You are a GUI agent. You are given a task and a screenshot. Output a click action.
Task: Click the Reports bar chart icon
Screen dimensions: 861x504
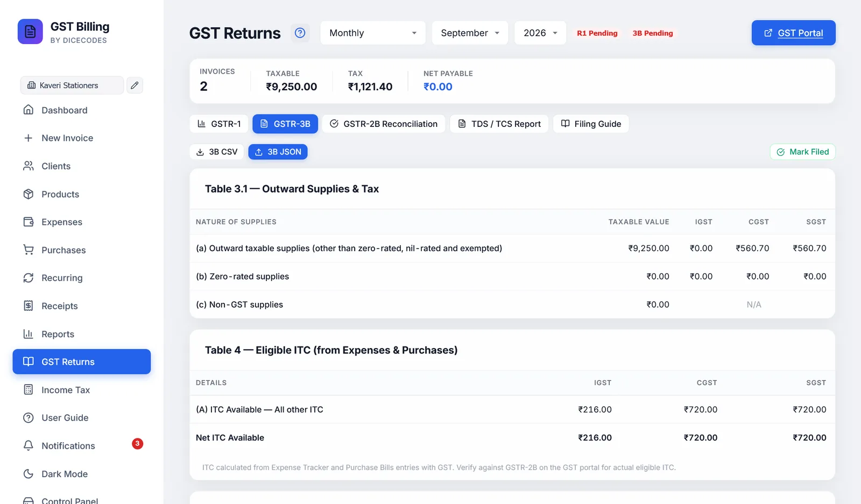[x=29, y=333]
